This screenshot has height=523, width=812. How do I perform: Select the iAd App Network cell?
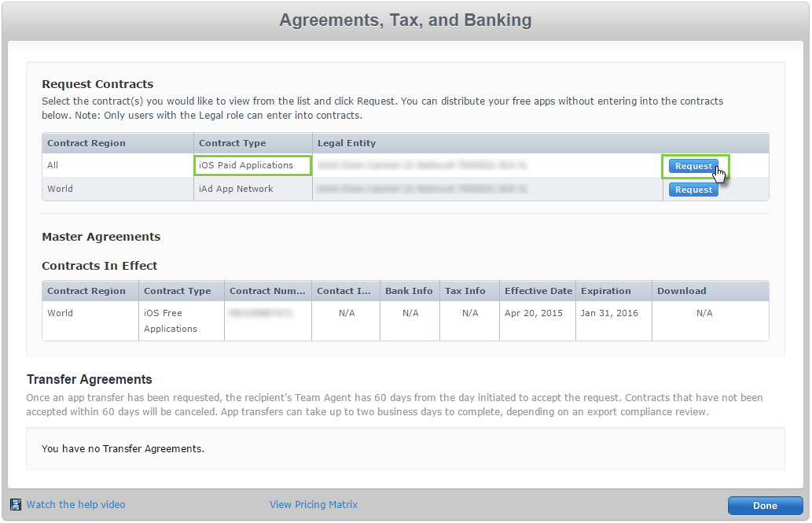236,189
